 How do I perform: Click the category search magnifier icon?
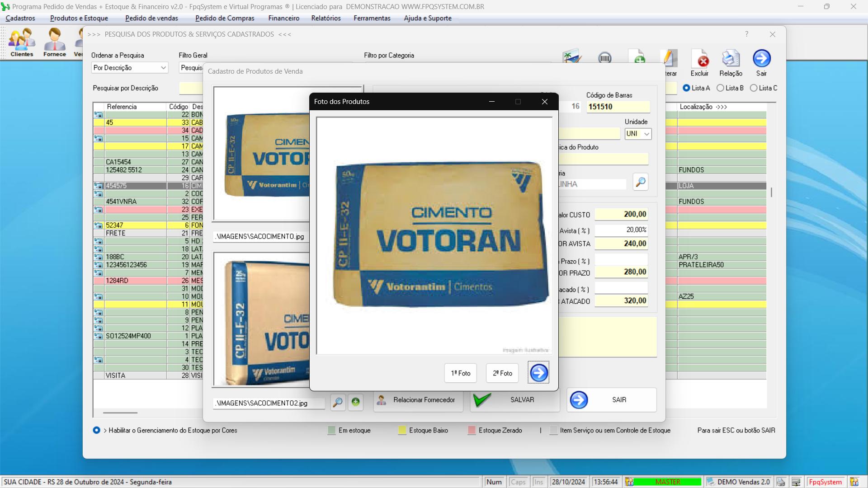click(x=641, y=182)
